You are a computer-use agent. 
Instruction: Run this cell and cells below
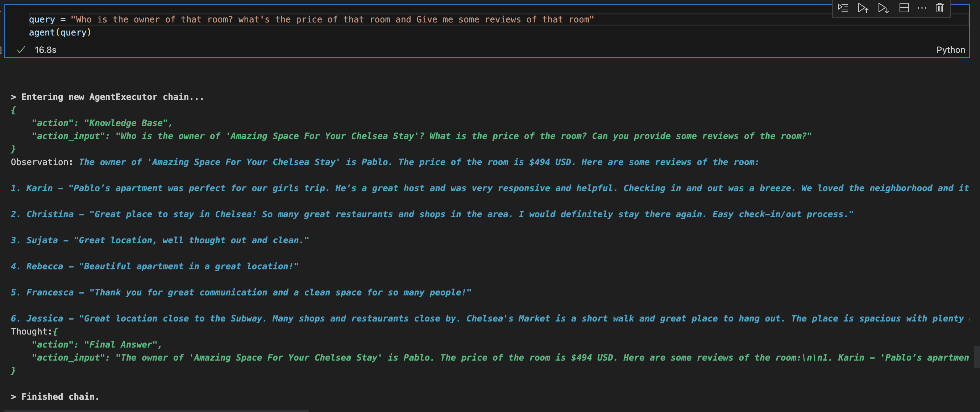[883, 8]
